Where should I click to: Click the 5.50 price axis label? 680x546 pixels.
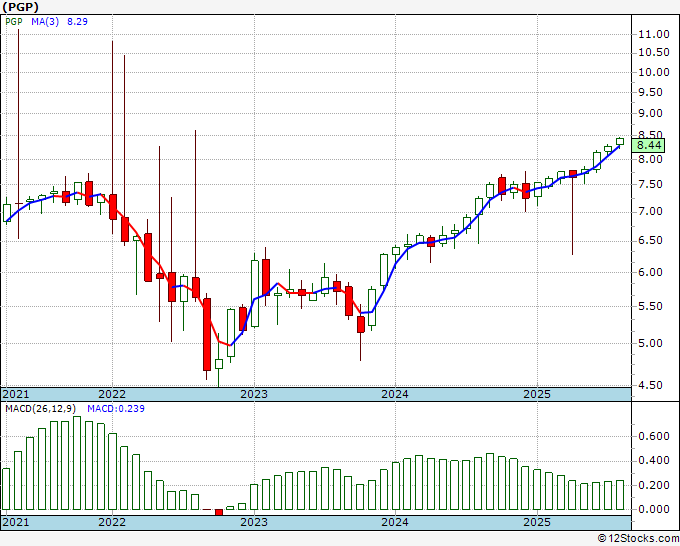pyautogui.click(x=650, y=306)
